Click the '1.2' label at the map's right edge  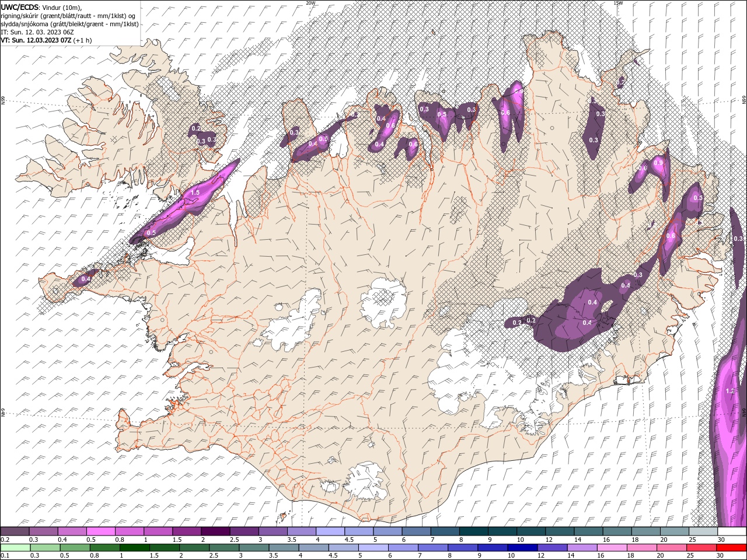[729, 391]
